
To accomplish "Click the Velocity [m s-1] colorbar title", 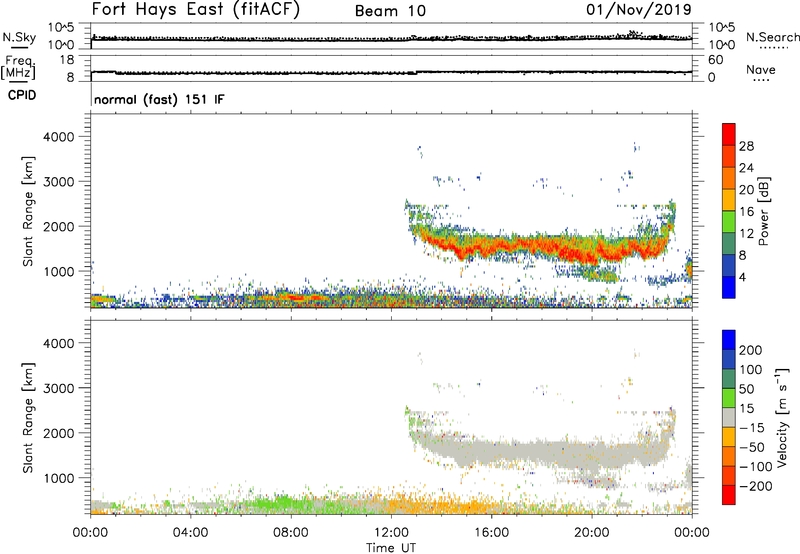I will 782,418.
